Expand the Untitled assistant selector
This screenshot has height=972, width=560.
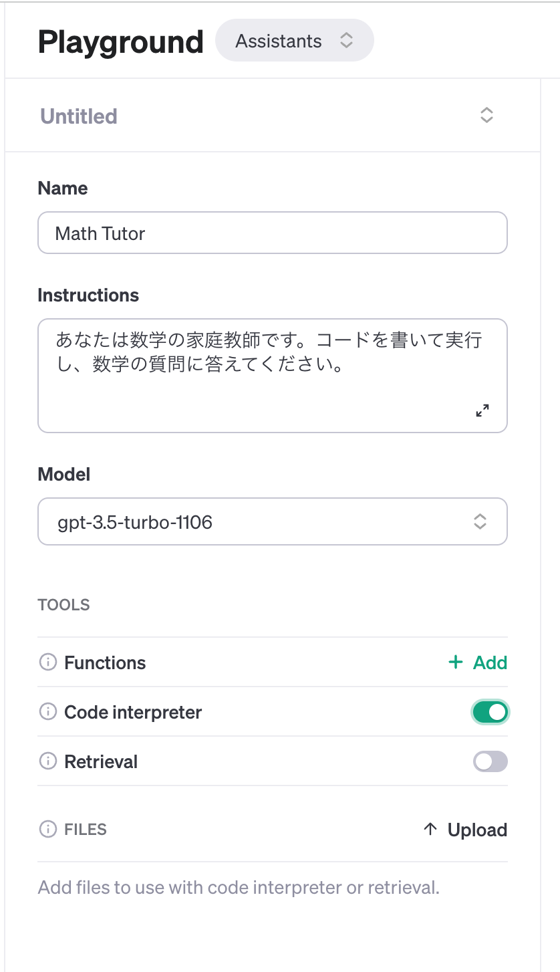[486, 115]
